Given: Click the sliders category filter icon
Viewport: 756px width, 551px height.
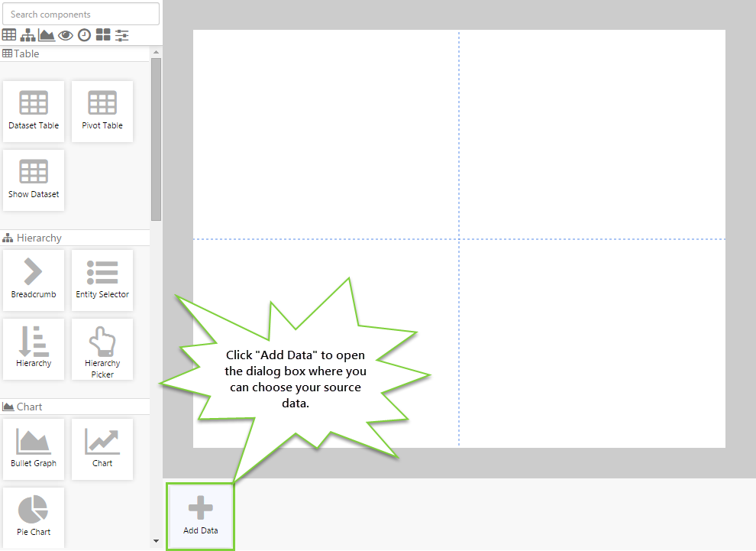Looking at the screenshot, I should click(x=121, y=35).
